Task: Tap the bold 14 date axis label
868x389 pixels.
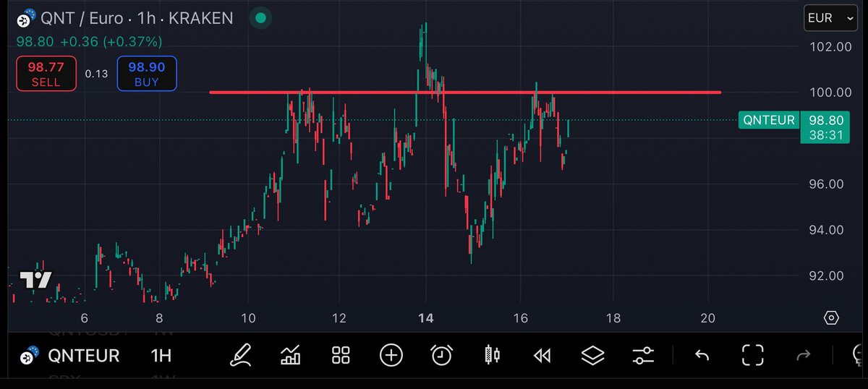Action: (426, 318)
